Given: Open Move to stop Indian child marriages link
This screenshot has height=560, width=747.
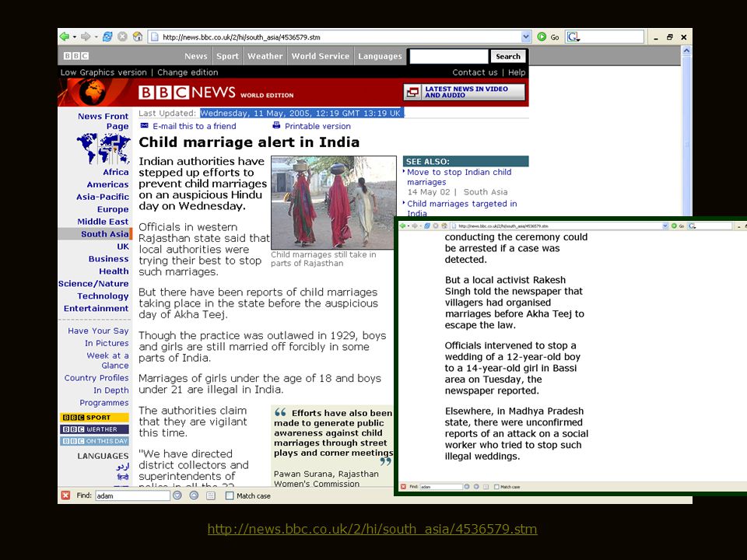Looking at the screenshot, I should tap(459, 177).
